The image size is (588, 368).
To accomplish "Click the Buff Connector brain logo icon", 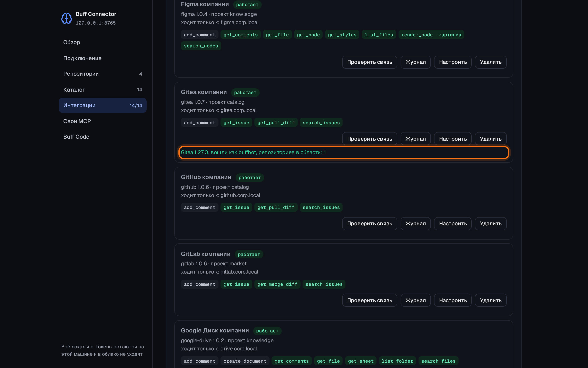I will click(x=66, y=18).
